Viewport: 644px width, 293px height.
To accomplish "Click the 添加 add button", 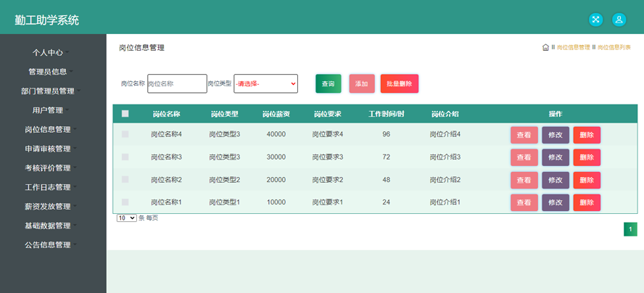I will point(361,83).
